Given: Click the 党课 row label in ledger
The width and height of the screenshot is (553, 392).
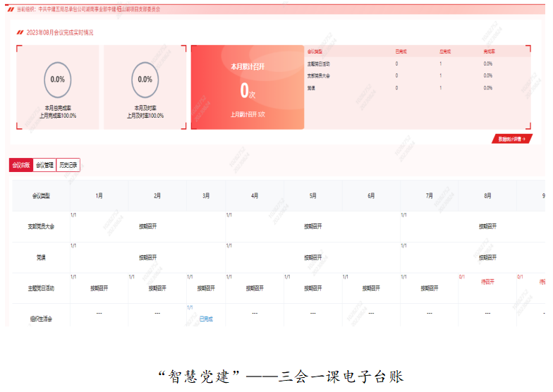Looking at the screenshot, I should pyautogui.click(x=41, y=258).
